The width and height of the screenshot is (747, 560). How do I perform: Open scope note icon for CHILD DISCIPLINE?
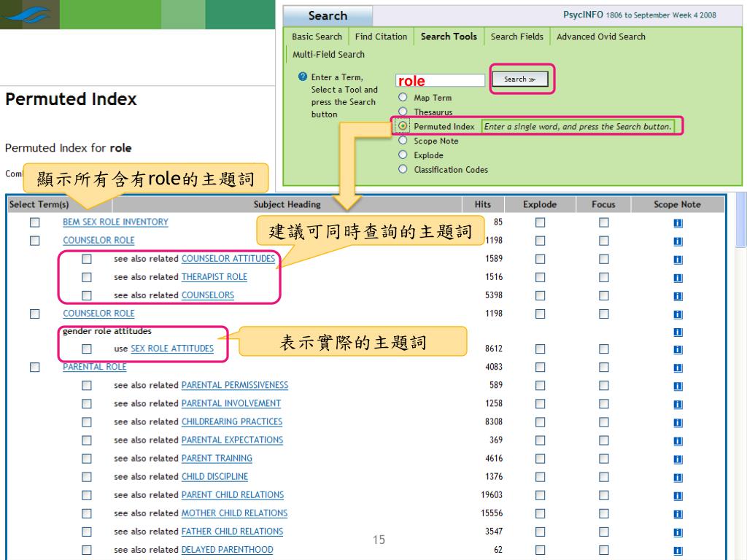pyautogui.click(x=678, y=477)
